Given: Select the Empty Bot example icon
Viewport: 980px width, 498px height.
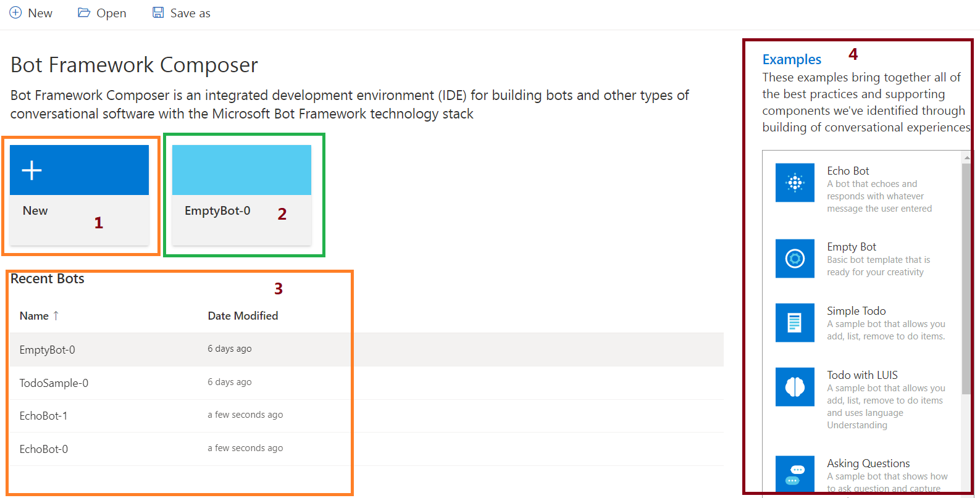Looking at the screenshot, I should click(795, 258).
